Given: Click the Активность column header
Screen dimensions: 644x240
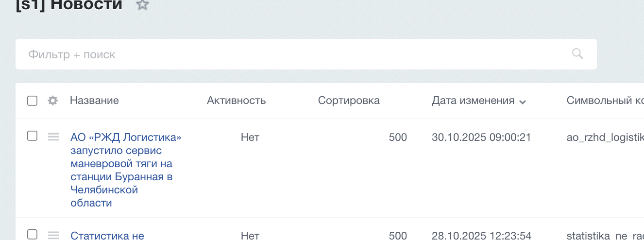Looking at the screenshot, I should point(236,101).
